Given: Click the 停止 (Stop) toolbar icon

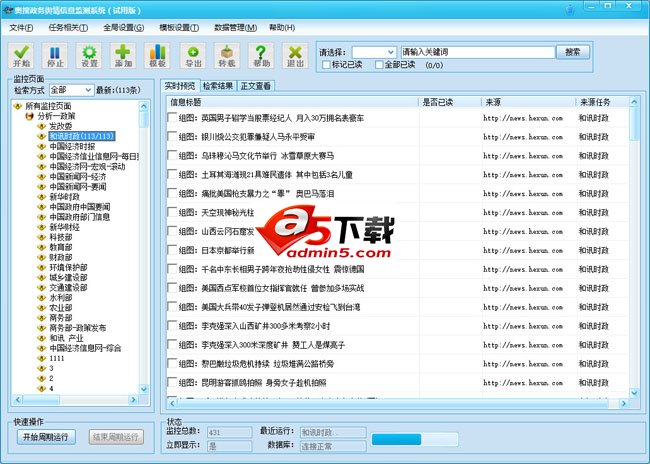Looking at the screenshot, I should [55, 56].
